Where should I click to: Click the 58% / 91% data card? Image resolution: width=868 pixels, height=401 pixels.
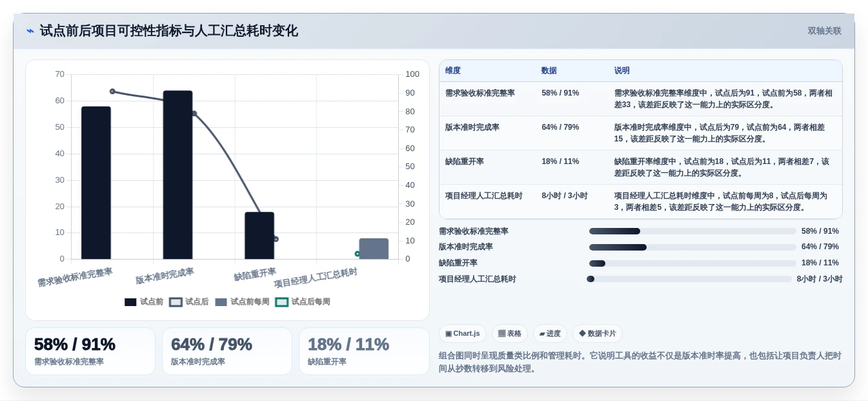click(x=90, y=351)
